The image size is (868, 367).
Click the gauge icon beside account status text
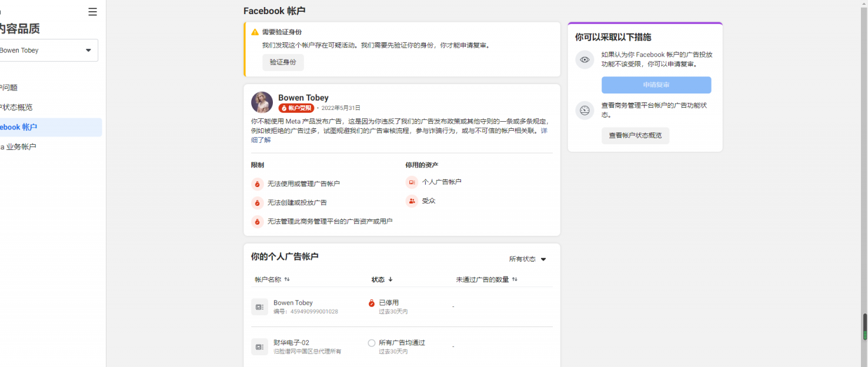coord(585,110)
